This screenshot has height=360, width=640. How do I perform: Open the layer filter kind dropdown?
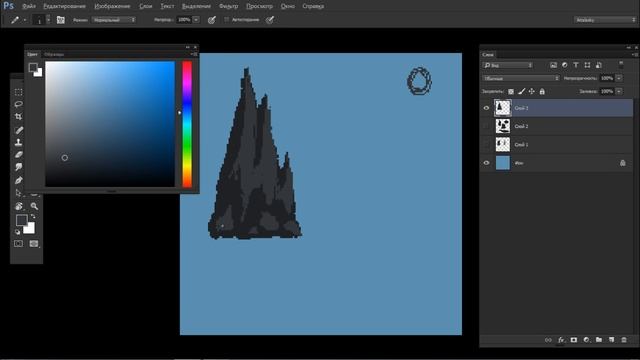click(x=508, y=65)
